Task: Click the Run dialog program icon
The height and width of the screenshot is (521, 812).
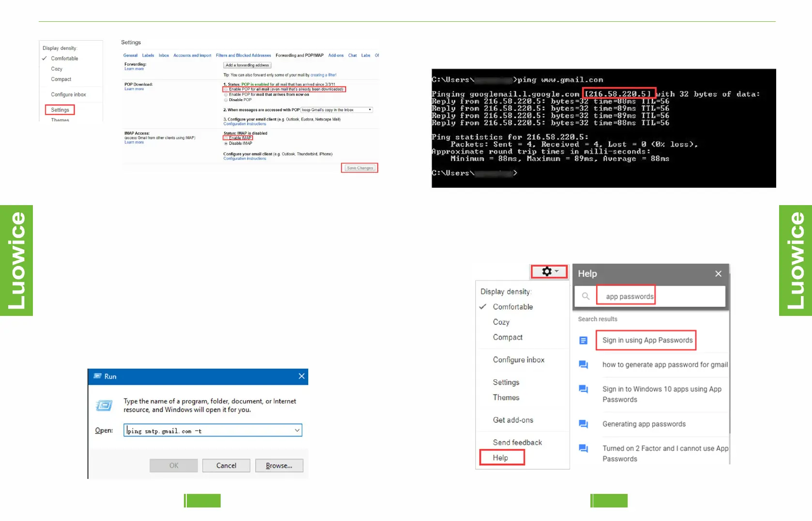Action: point(104,405)
